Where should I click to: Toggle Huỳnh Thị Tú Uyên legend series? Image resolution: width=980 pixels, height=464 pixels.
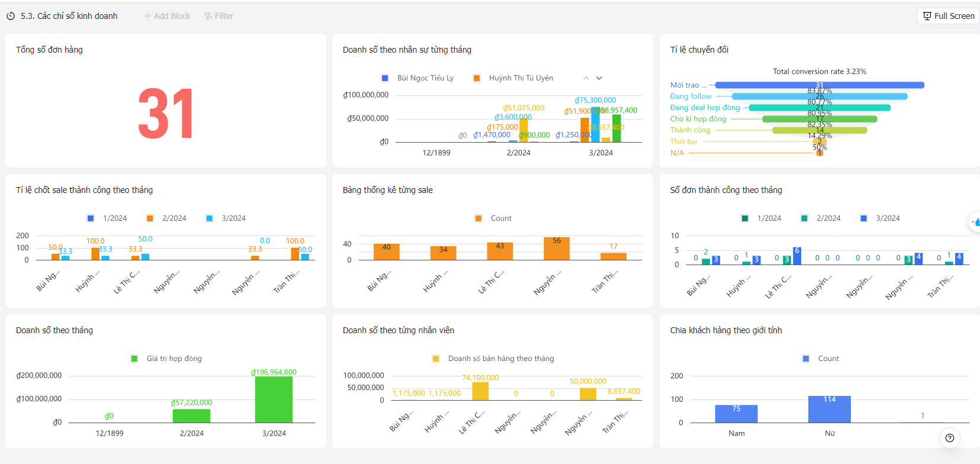point(513,78)
